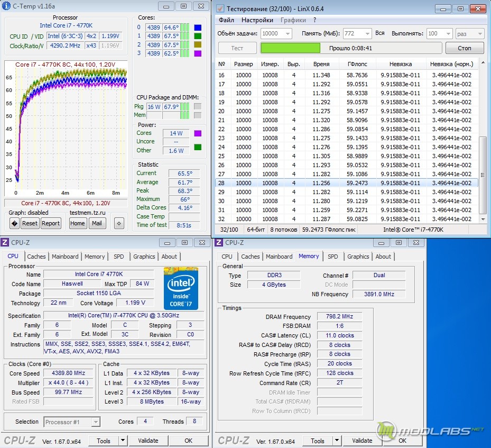The image size is (491, 448).
Task: Click the small diamond button next to Mail
Action: click(x=119, y=223)
